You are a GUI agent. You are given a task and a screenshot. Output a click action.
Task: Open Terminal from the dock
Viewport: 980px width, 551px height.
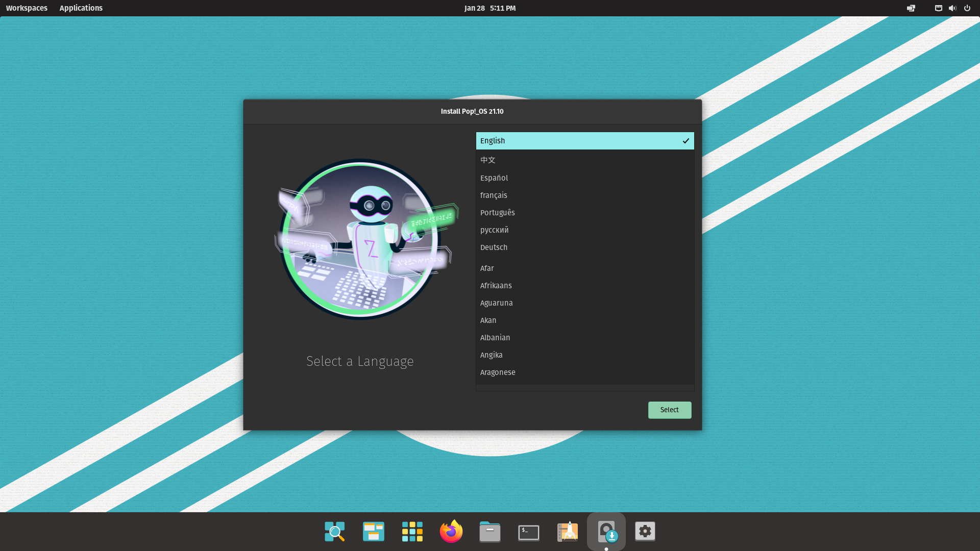[x=529, y=532]
